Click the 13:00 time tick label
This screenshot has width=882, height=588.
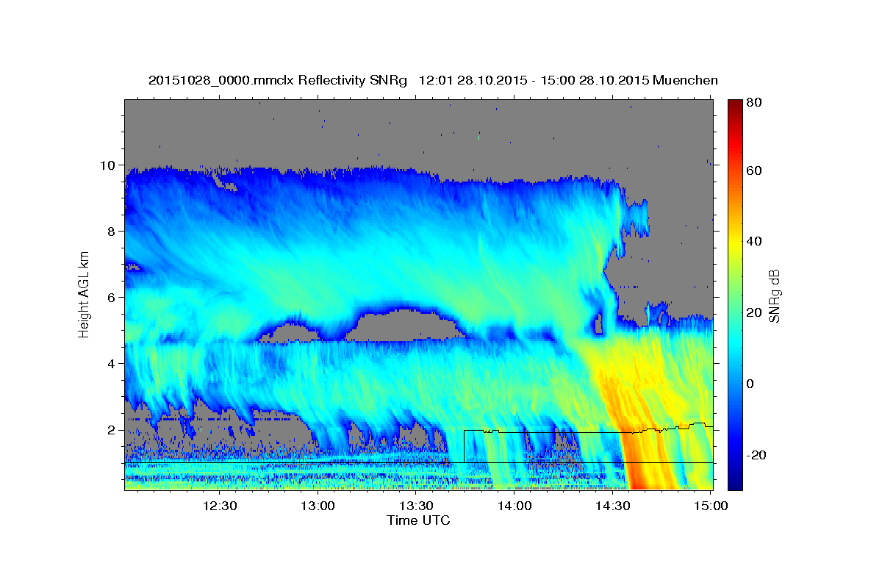click(x=318, y=506)
